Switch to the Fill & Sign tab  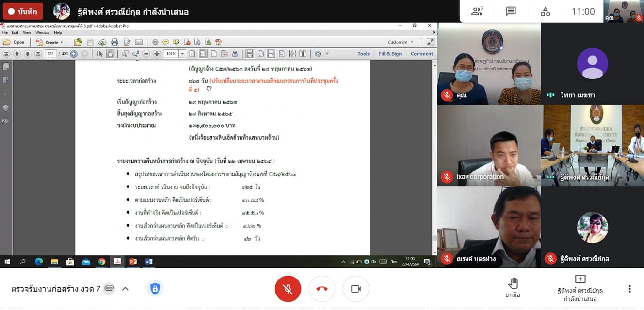pos(390,54)
